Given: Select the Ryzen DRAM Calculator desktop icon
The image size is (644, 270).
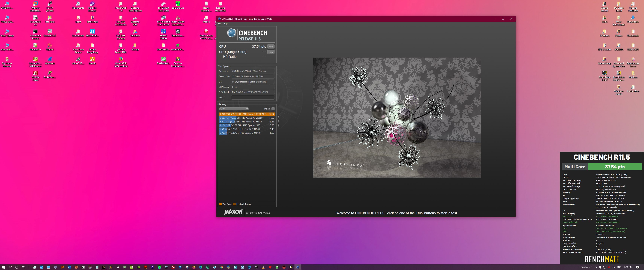Looking at the screenshot, I should [178, 21].
